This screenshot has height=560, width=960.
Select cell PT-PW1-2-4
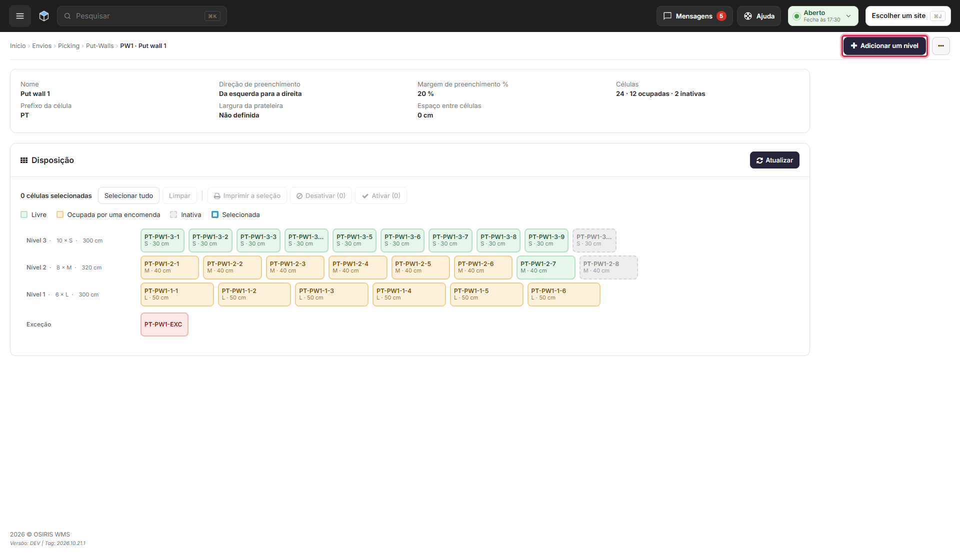click(x=358, y=267)
